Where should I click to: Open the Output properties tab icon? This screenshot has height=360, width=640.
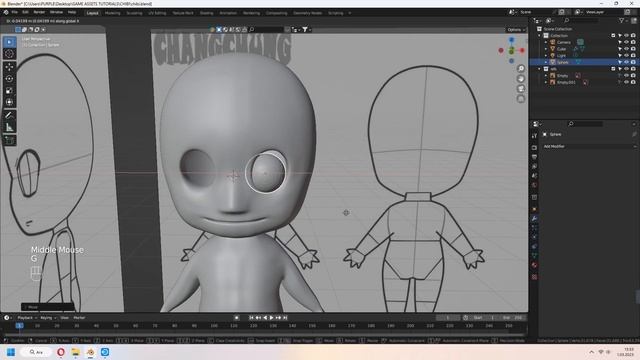[x=534, y=157]
